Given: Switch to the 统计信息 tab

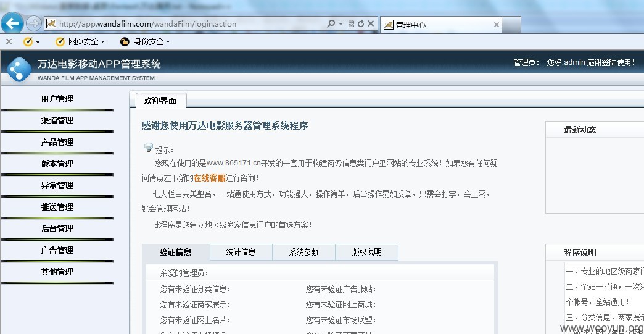Looking at the screenshot, I should (x=241, y=253).
